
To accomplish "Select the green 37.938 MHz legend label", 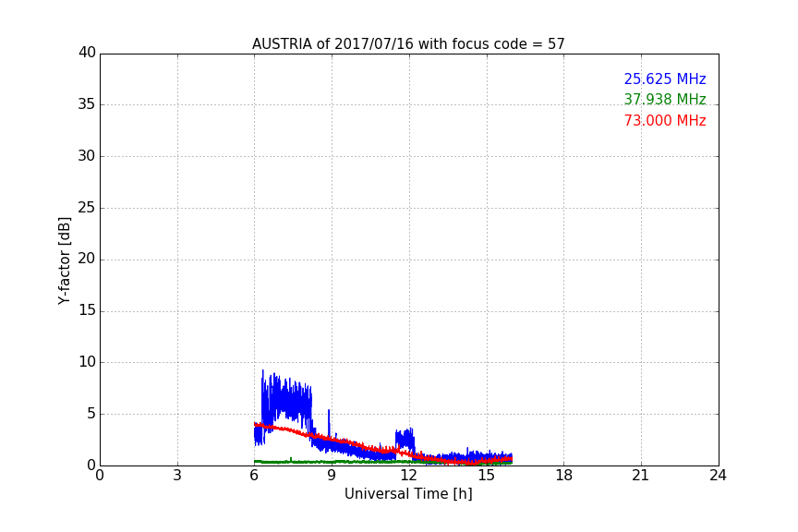I will (665, 99).
